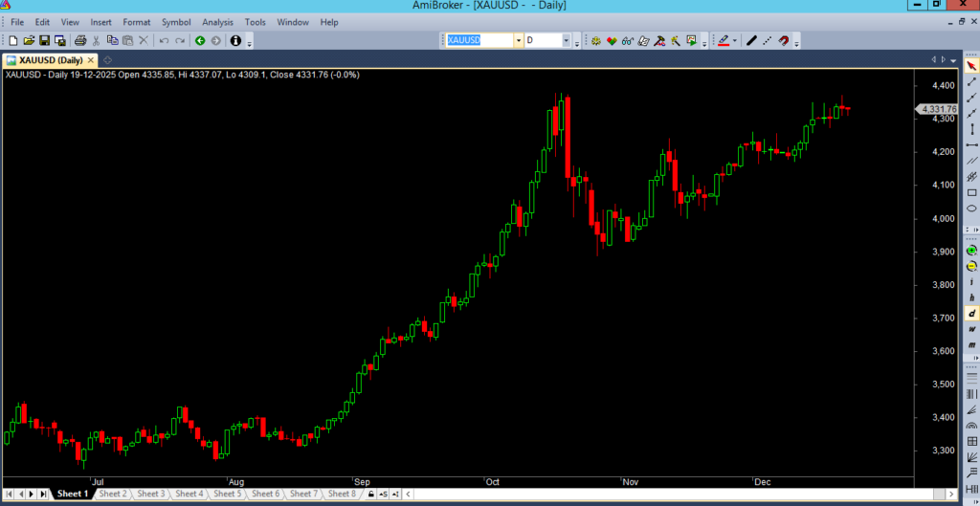Switch to daily interval 'd' button

(971, 313)
